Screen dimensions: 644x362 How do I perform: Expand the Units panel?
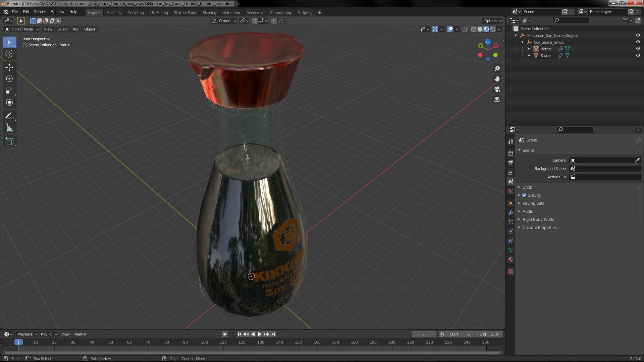(527, 187)
